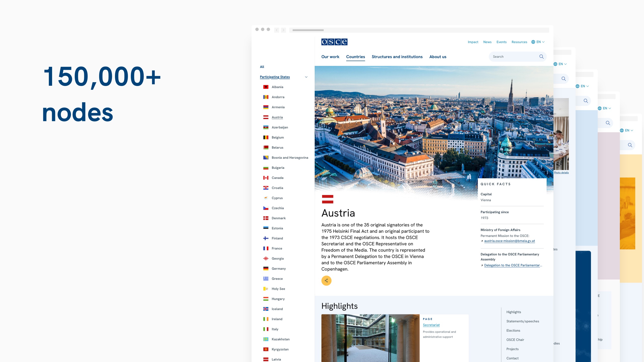Click the Canada flag icon in the country list

(x=266, y=177)
